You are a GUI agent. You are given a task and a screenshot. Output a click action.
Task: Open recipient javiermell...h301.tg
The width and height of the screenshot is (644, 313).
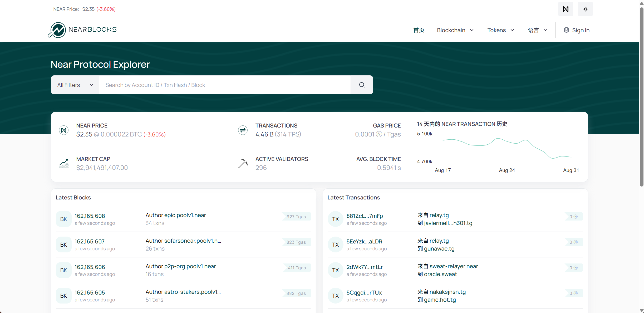coord(448,223)
